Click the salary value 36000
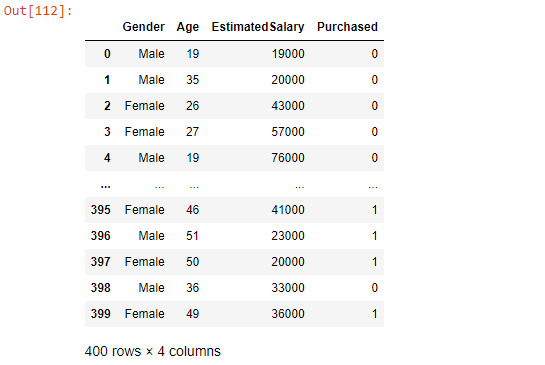This screenshot has width=545, height=365. 288,314
